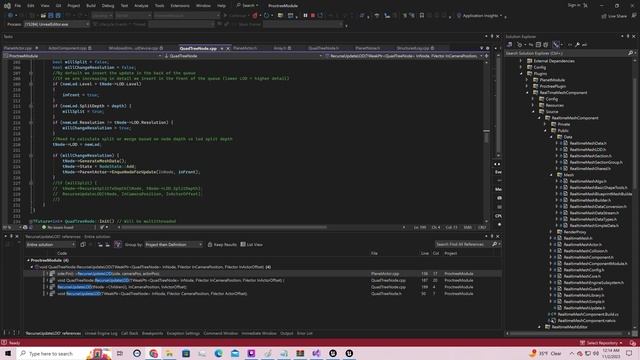Click Sign in at top right
Image resolution: width=640 pixels, height=360 pixels.
coord(573,5)
